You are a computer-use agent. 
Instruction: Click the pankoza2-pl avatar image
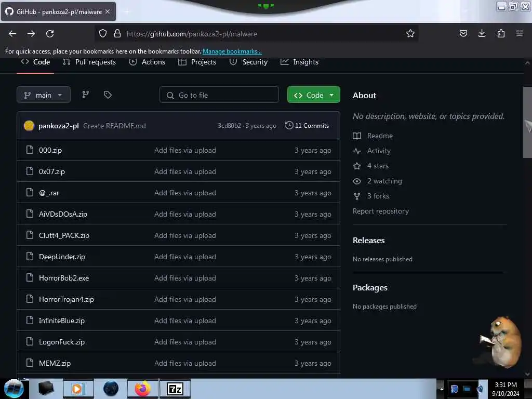(29, 126)
